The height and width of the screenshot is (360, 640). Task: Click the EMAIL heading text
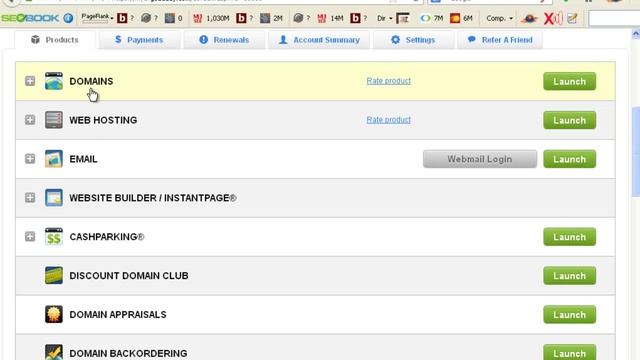(x=83, y=159)
